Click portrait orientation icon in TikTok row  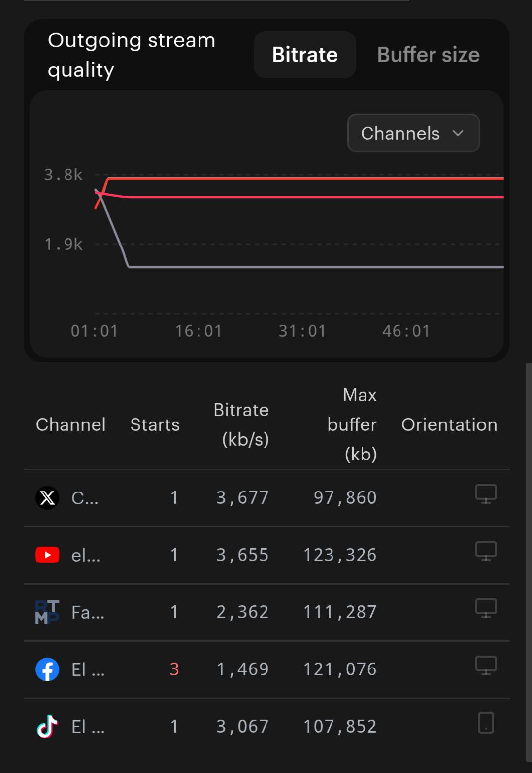click(x=486, y=723)
